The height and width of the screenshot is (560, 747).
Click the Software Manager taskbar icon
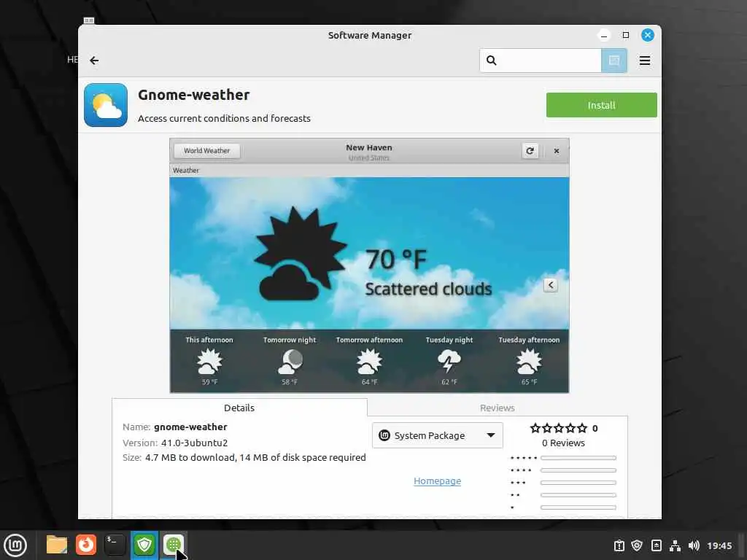[x=174, y=545]
